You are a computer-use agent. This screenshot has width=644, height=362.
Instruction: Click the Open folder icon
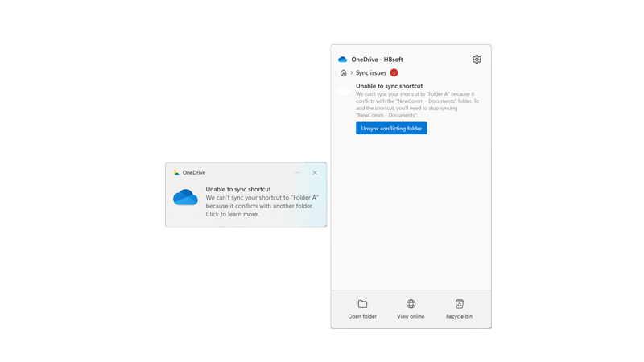click(362, 304)
